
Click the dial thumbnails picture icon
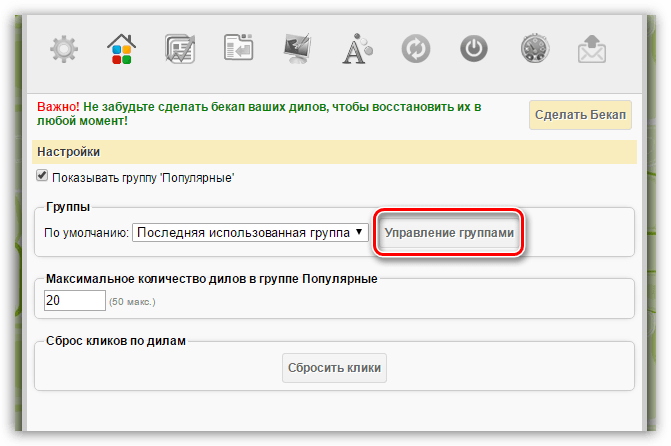[x=180, y=48]
